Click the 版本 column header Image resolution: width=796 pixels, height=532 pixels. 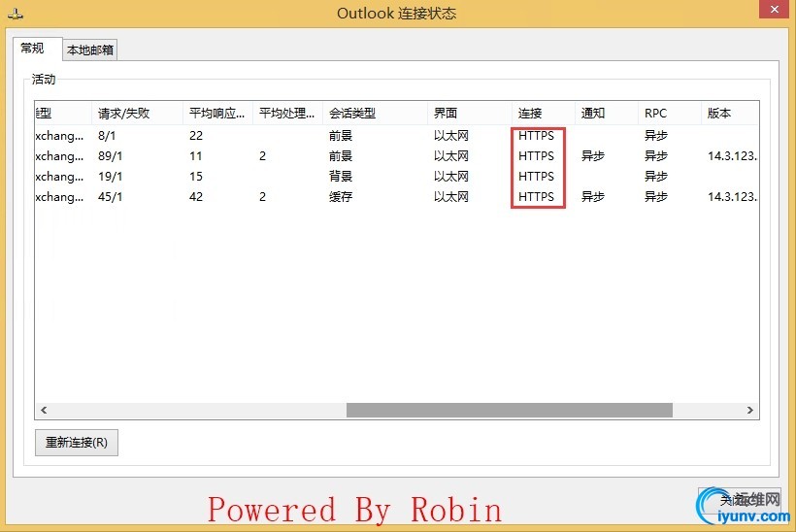(729, 114)
